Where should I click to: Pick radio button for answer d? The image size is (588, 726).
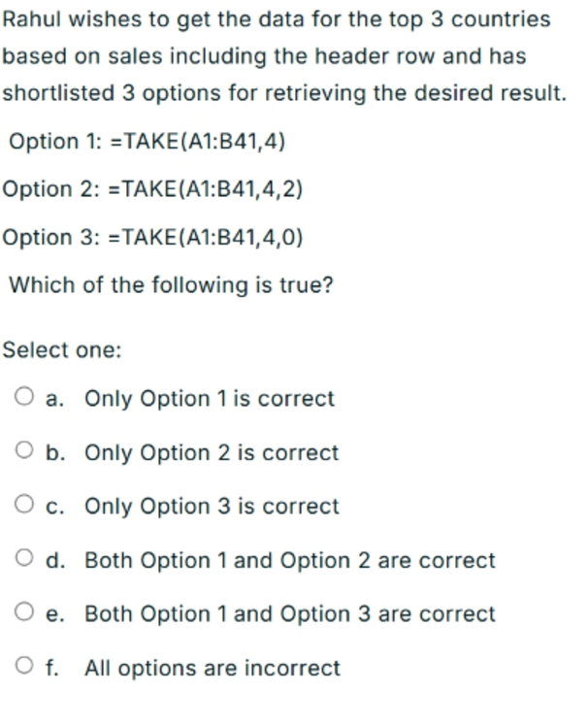24,558
